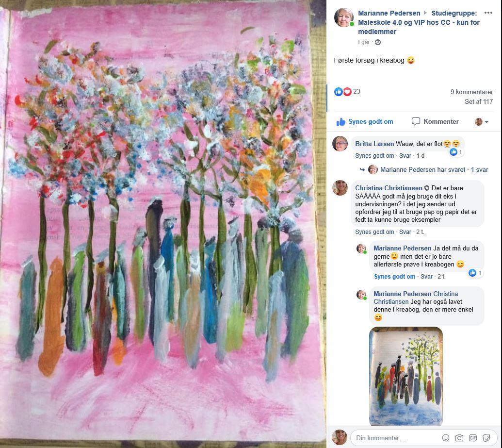Image resolution: width=502 pixels, height=448 pixels.
Task: Attach a photo using the camera icon
Action: [459, 438]
